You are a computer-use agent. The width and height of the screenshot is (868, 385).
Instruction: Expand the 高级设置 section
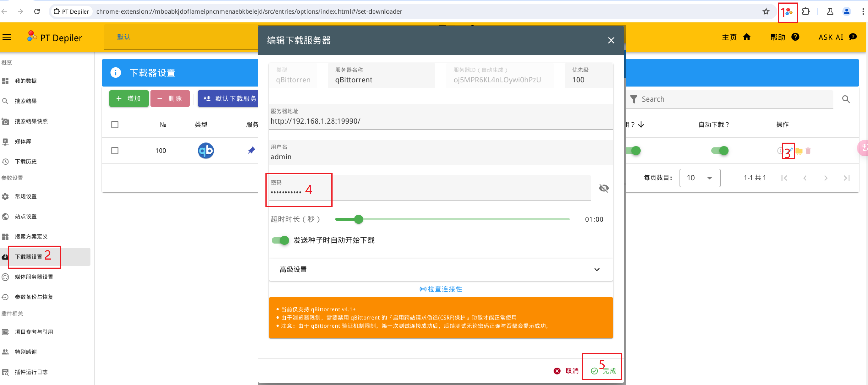click(x=441, y=269)
